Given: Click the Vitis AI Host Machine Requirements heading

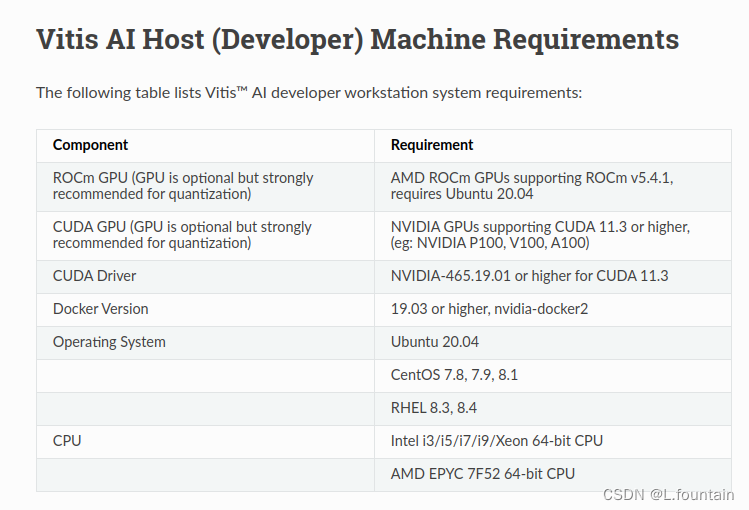Looking at the screenshot, I should (x=357, y=40).
